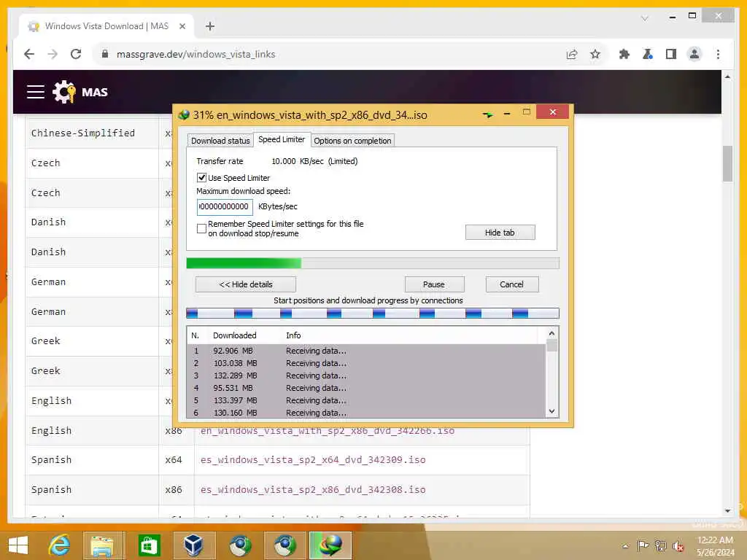The image size is (747, 560).
Task: Reload the massgrave page
Action: point(76,54)
